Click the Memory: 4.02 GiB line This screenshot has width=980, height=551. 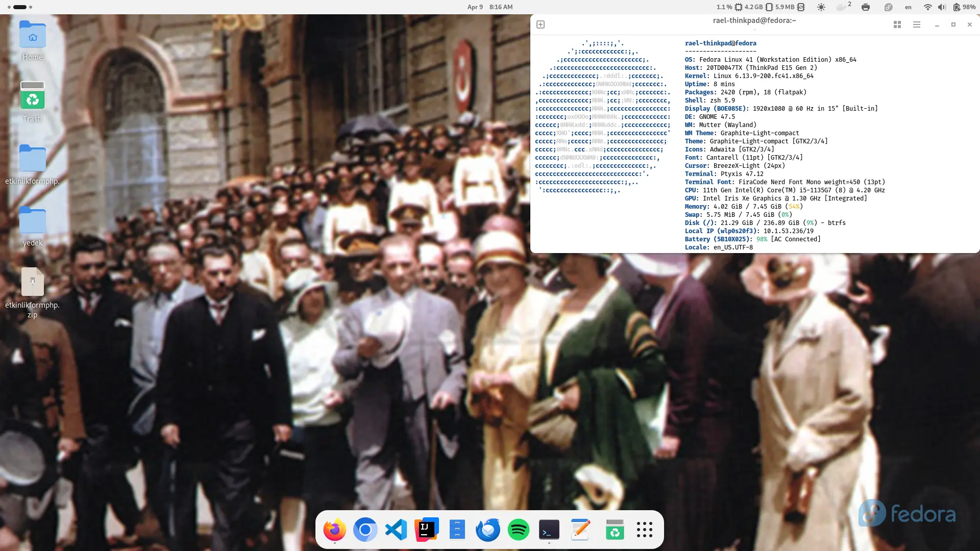(744, 207)
